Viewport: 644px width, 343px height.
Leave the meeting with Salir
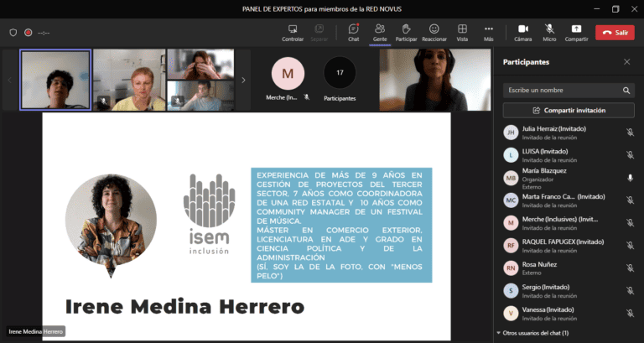pyautogui.click(x=615, y=33)
